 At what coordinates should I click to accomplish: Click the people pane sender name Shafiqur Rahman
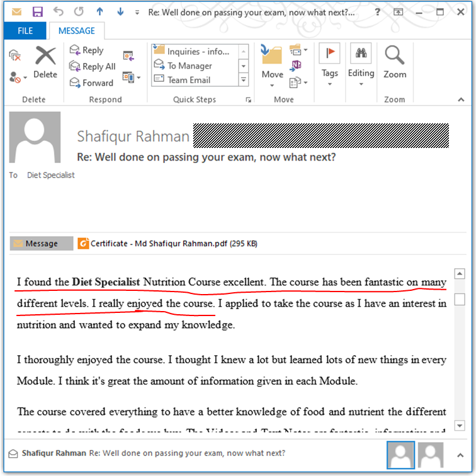(x=54, y=453)
